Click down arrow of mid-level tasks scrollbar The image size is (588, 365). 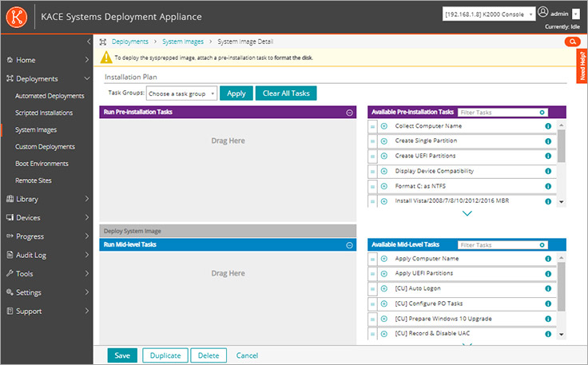pos(562,335)
